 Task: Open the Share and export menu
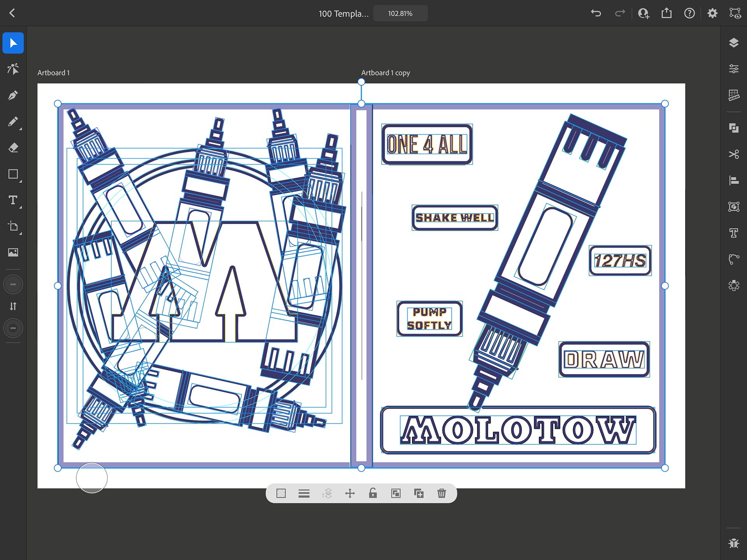(x=666, y=13)
